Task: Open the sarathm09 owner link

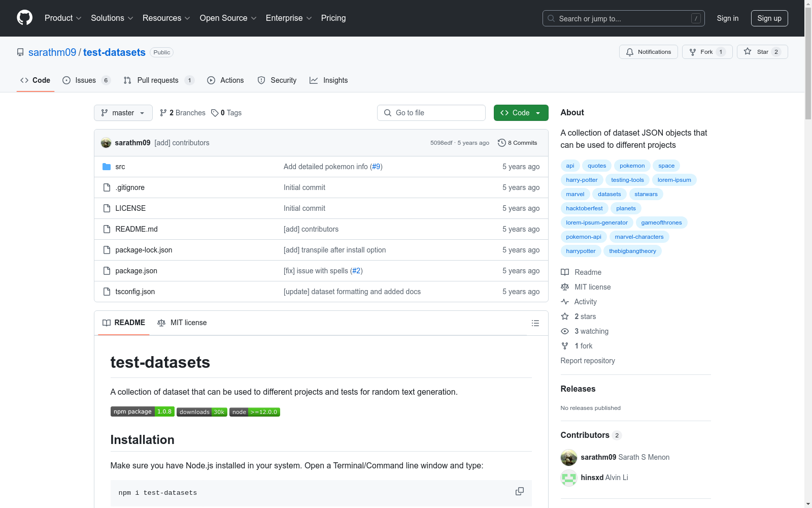Action: click(x=52, y=52)
